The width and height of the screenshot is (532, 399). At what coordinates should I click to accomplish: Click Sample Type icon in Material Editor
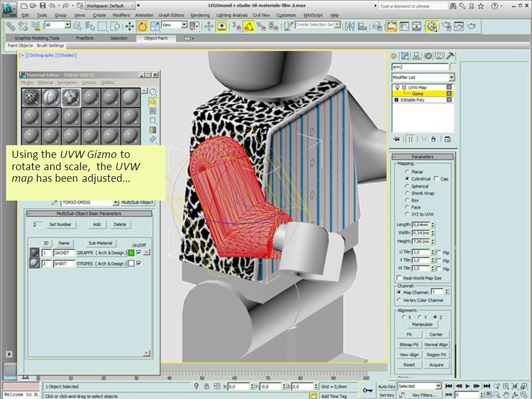(x=153, y=92)
